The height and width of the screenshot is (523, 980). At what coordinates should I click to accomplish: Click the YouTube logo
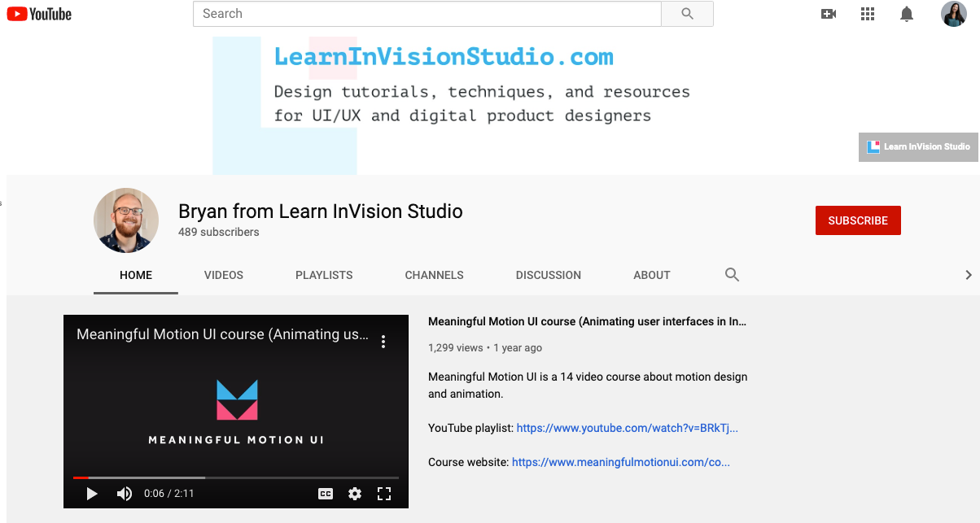click(x=39, y=14)
